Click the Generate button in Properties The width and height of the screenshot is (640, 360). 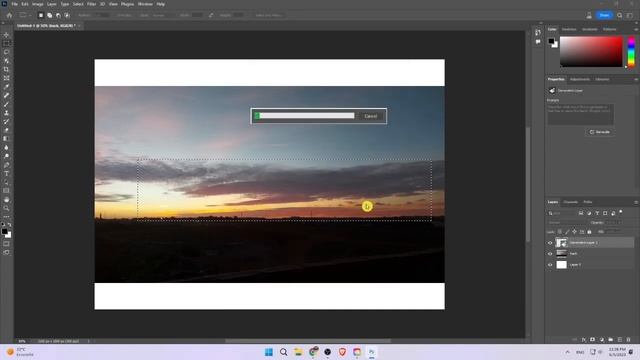pos(600,132)
